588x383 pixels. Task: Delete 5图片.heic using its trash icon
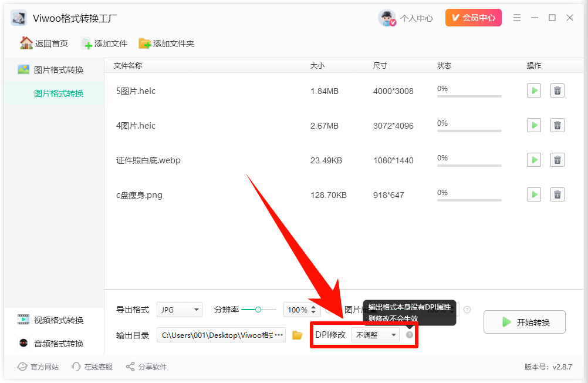click(x=557, y=90)
